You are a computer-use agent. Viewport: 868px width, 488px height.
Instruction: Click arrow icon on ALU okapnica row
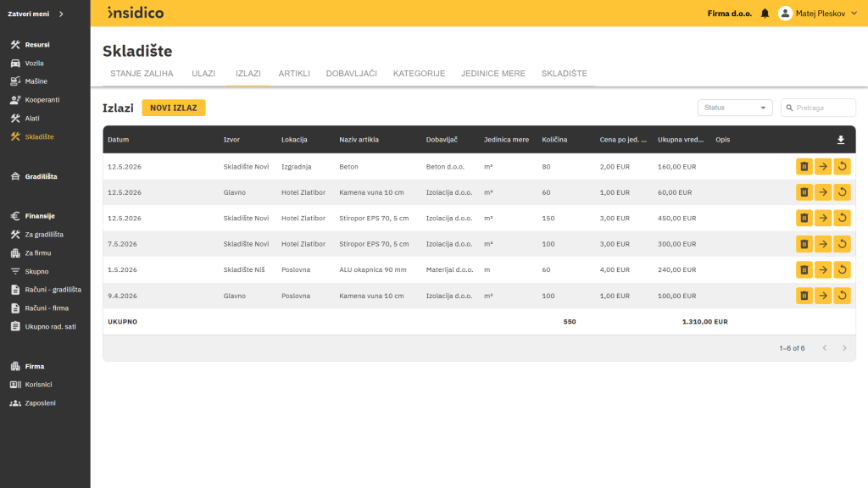point(823,270)
